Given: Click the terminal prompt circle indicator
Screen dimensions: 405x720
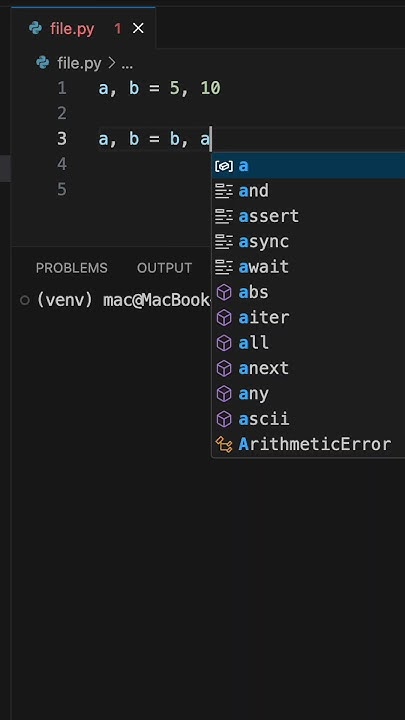Looking at the screenshot, I should coord(25,300).
